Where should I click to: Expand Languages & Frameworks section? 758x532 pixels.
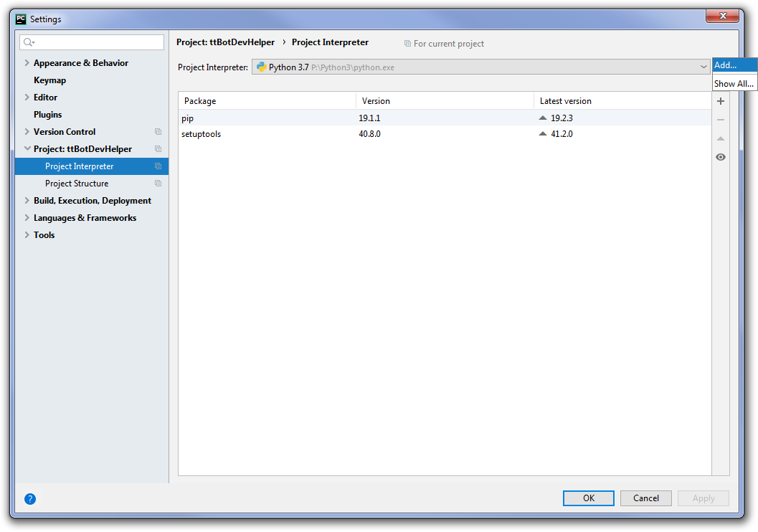pyautogui.click(x=27, y=217)
